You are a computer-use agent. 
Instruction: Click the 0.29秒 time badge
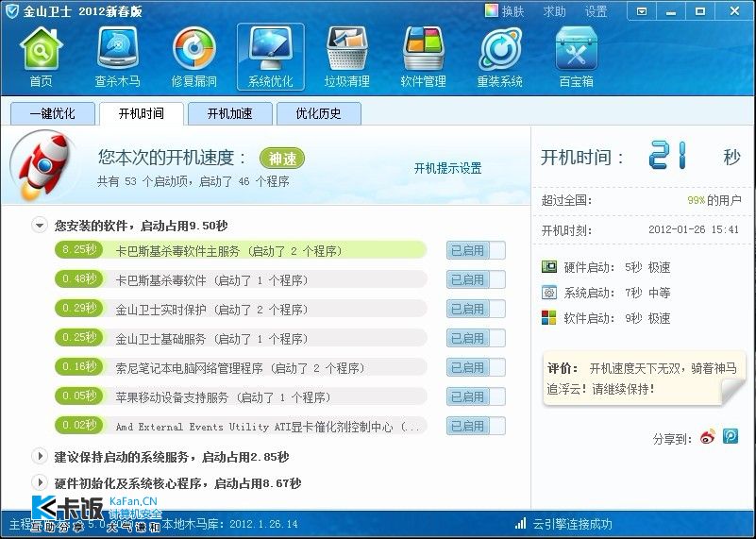point(79,309)
